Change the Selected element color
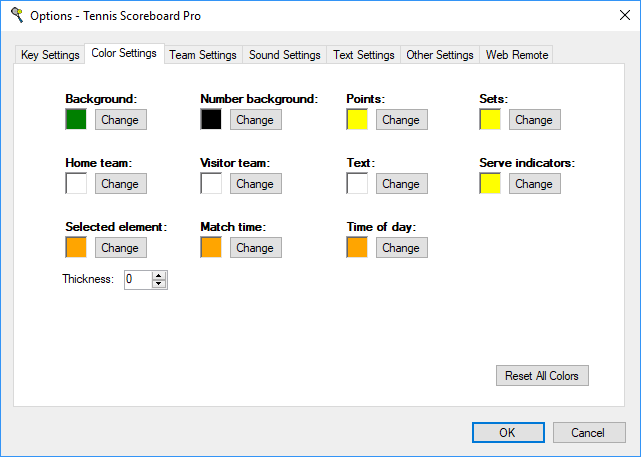Screen dimensions: 641x457 [120, 248]
